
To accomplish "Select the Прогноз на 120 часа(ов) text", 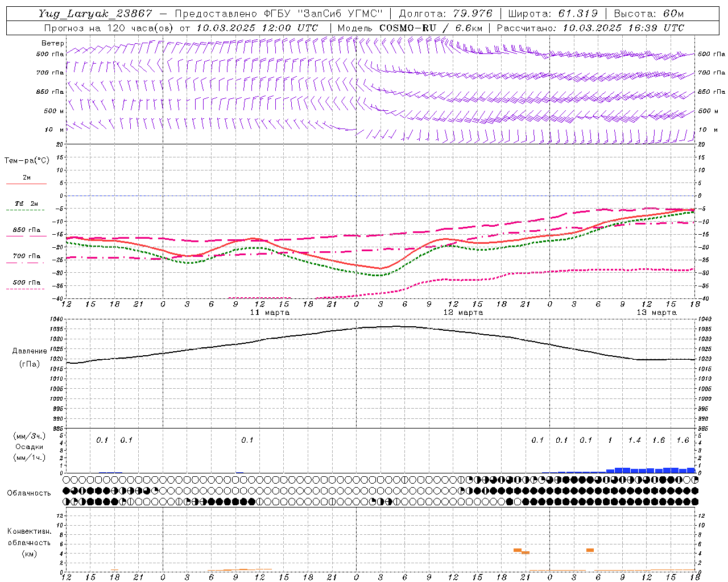I will [109, 28].
